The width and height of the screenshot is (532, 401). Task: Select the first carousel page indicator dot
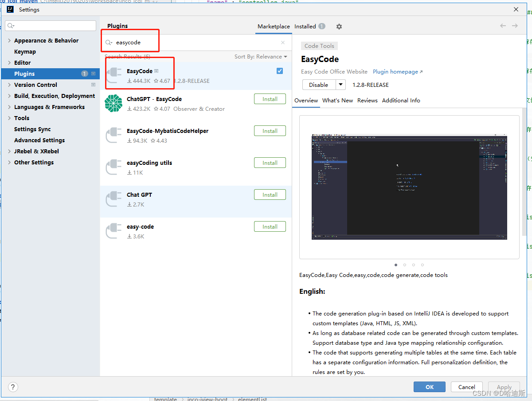coord(396,265)
